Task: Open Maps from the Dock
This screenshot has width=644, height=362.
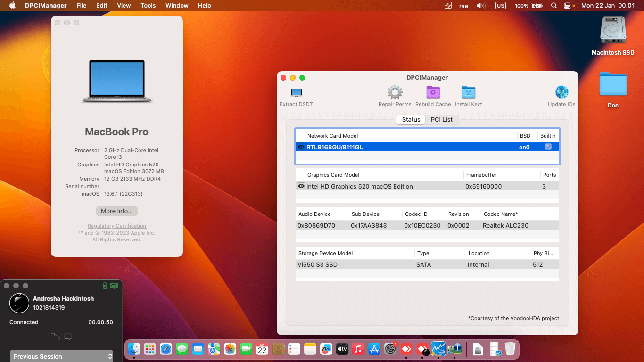Action: [214, 349]
